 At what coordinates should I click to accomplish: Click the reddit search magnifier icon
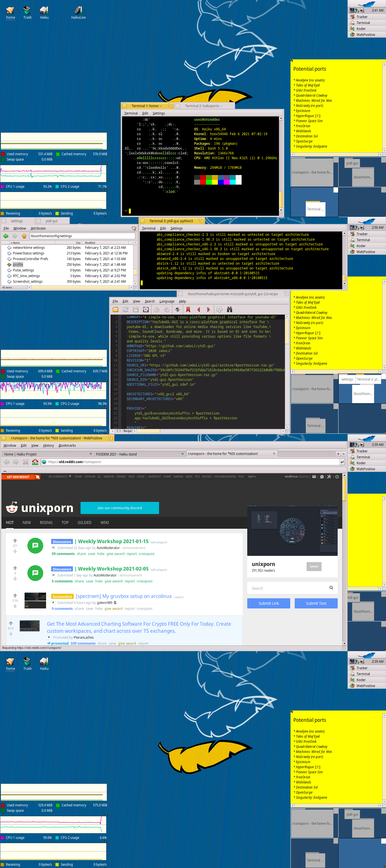pyautogui.click(x=331, y=588)
